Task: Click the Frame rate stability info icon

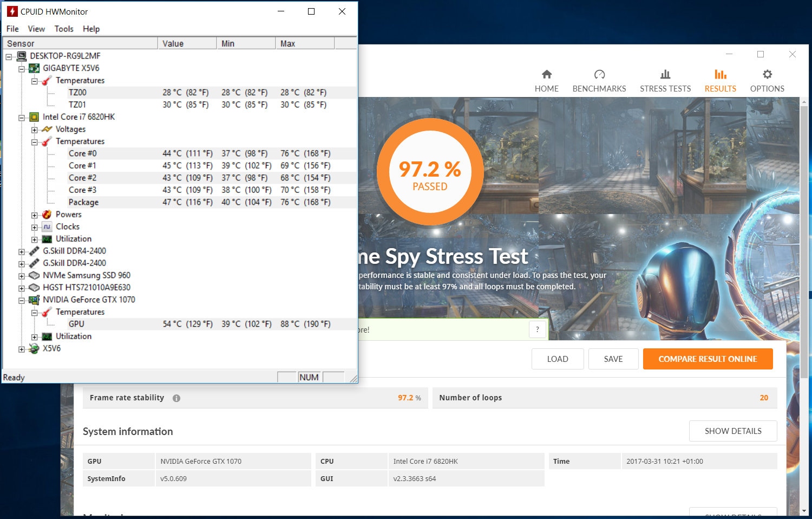Action: coord(176,398)
